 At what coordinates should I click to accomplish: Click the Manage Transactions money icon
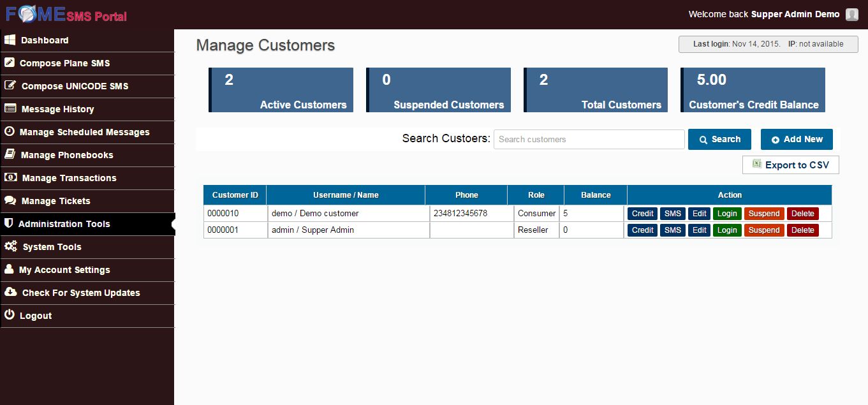10,178
